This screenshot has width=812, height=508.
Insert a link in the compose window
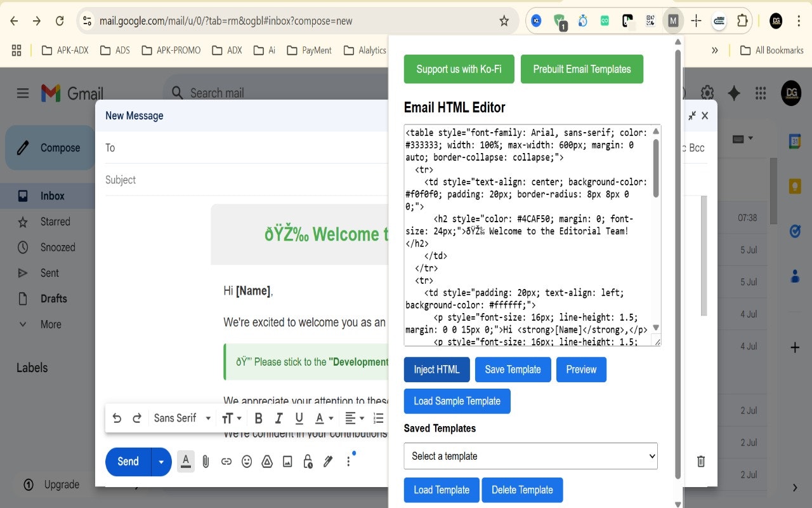[x=226, y=461]
